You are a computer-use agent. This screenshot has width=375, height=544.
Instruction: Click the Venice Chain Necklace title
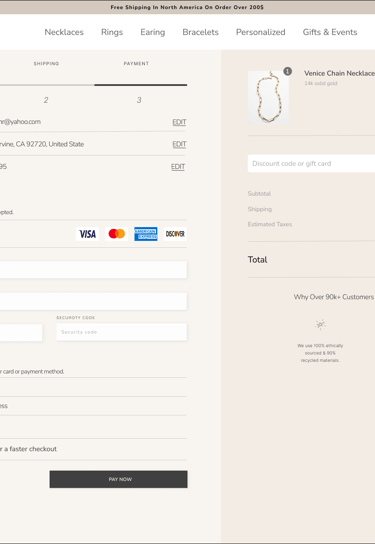point(339,73)
